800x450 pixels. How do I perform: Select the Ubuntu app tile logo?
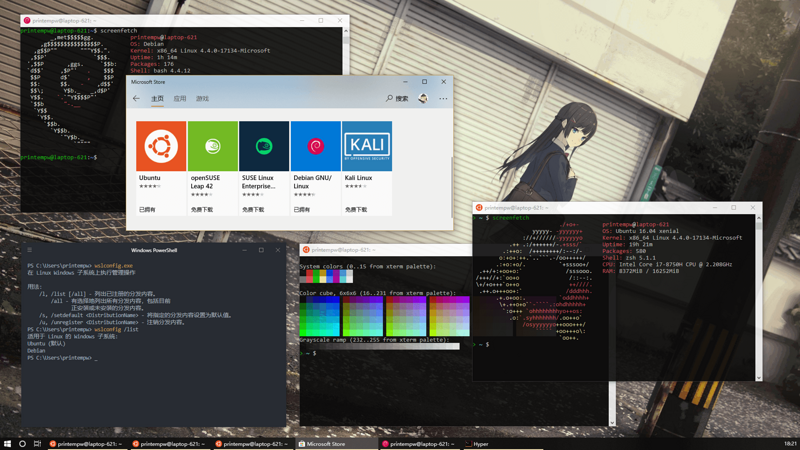pyautogui.click(x=161, y=146)
